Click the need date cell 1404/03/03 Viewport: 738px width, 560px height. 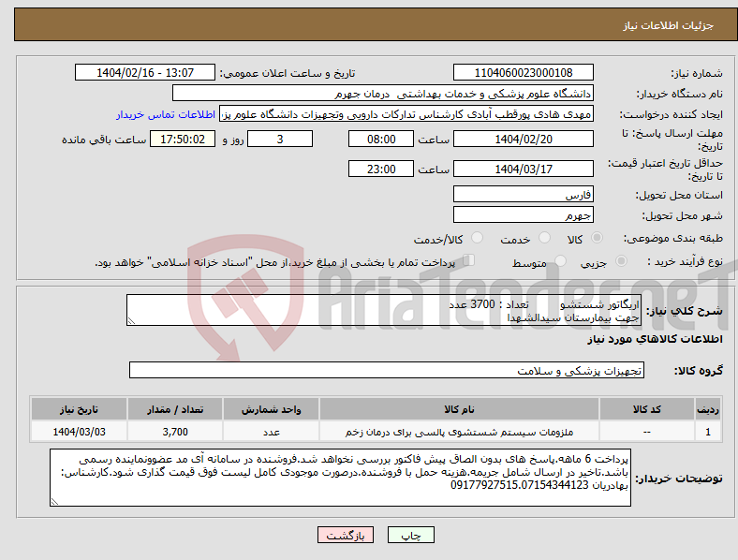point(79,432)
